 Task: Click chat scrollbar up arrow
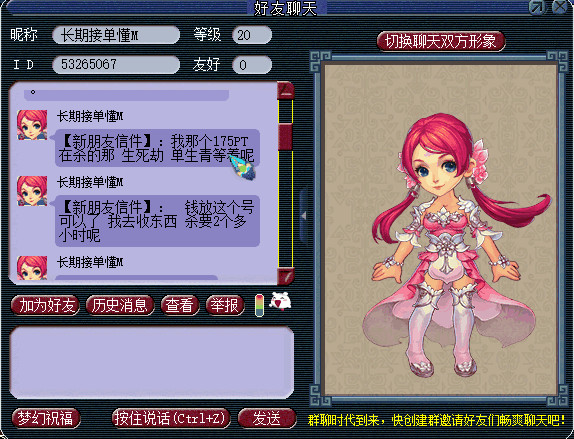click(286, 90)
